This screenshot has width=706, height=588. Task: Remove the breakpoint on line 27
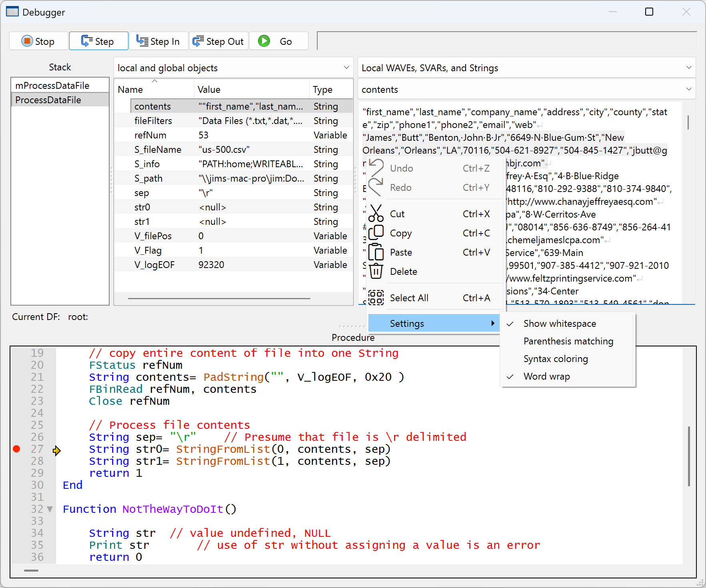[x=16, y=449]
